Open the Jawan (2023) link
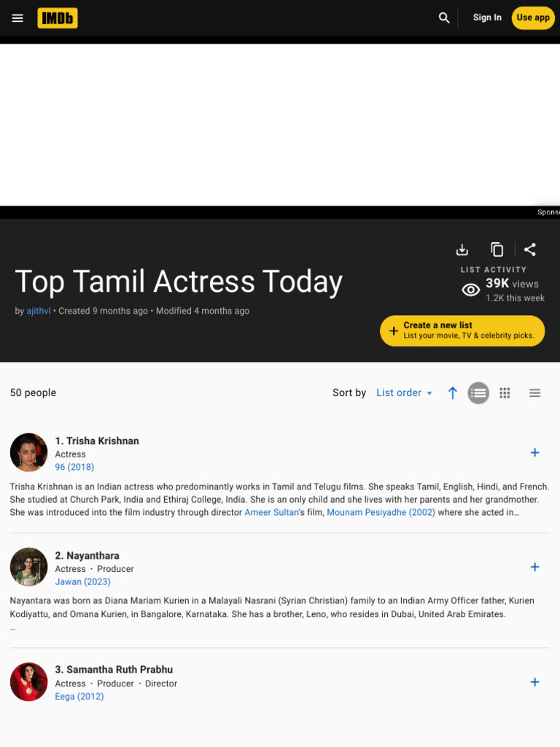 point(83,581)
